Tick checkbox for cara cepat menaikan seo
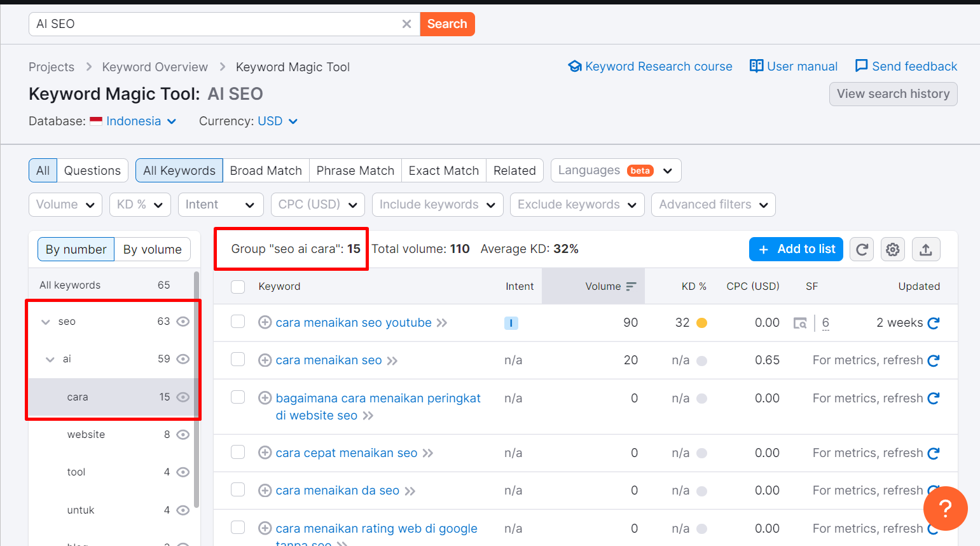 click(238, 452)
